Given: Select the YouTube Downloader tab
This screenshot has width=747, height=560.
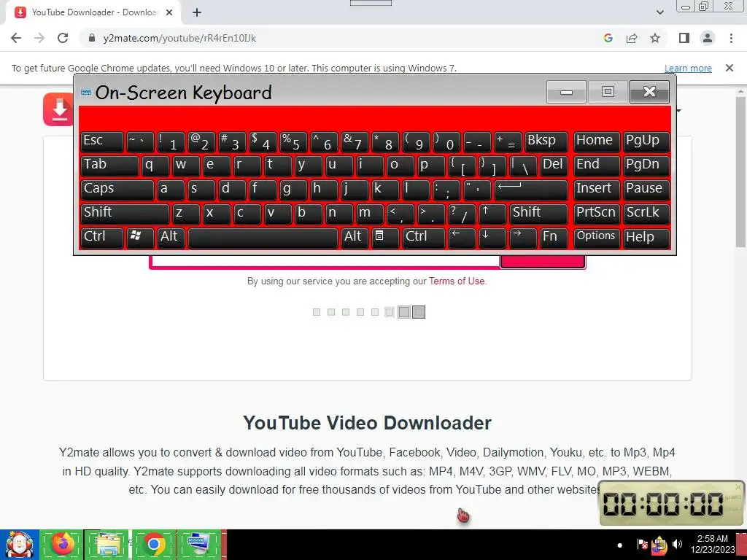Looking at the screenshot, I should (93, 12).
